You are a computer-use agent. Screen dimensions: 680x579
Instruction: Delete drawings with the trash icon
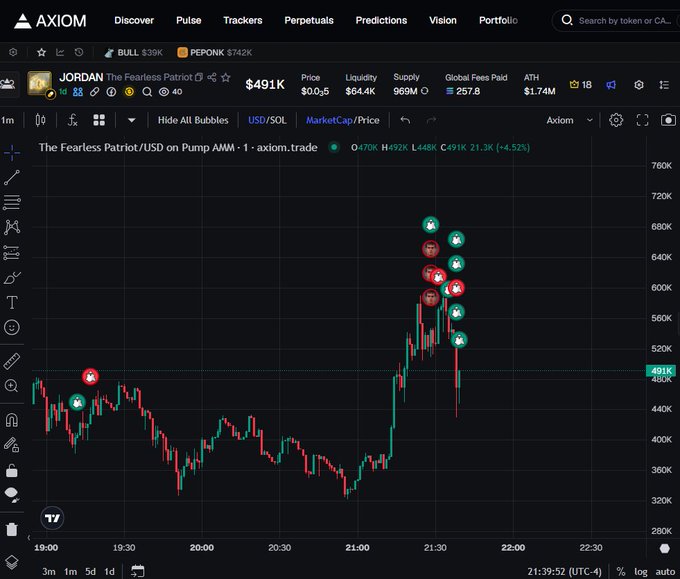pyautogui.click(x=12, y=529)
